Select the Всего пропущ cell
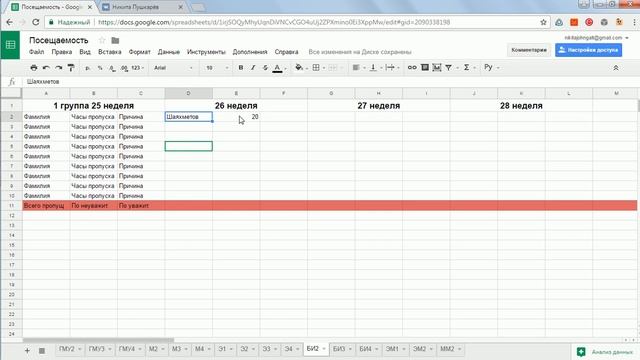The height and width of the screenshot is (360, 640). pos(46,206)
